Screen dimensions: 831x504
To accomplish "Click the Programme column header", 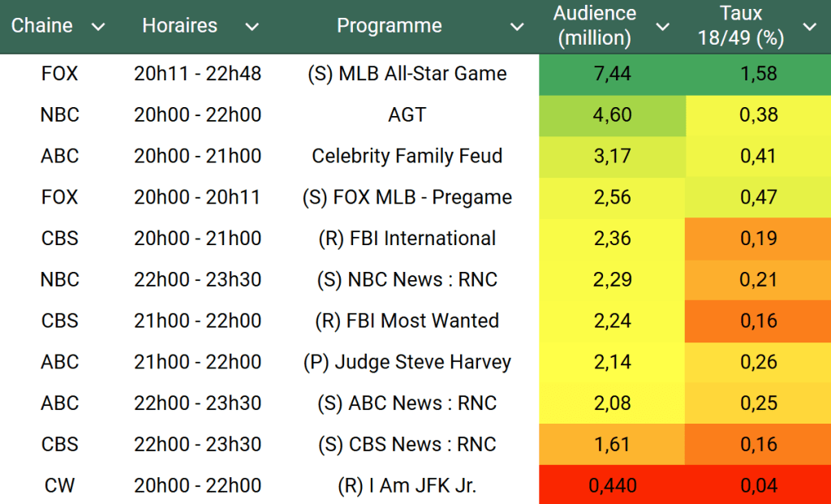I will tap(390, 26).
